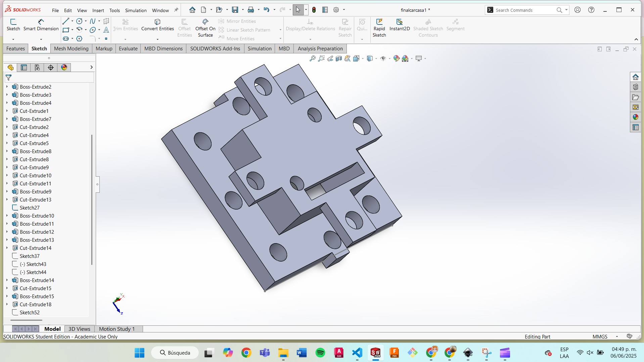Open the File menu
The image size is (644, 362).
pyautogui.click(x=55, y=10)
